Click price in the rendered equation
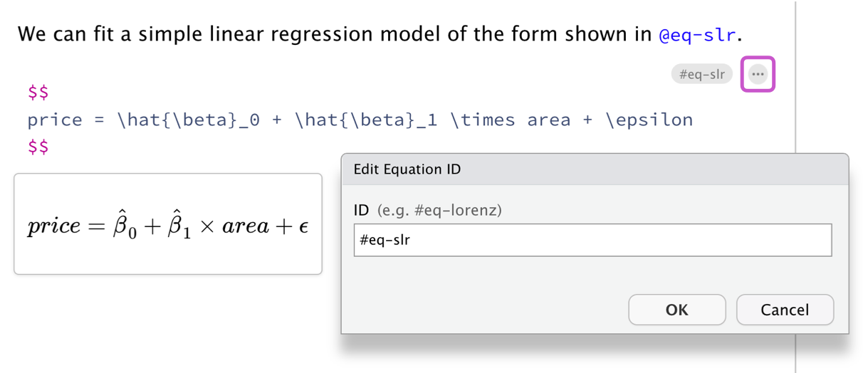The width and height of the screenshot is (868, 373). tap(53, 227)
